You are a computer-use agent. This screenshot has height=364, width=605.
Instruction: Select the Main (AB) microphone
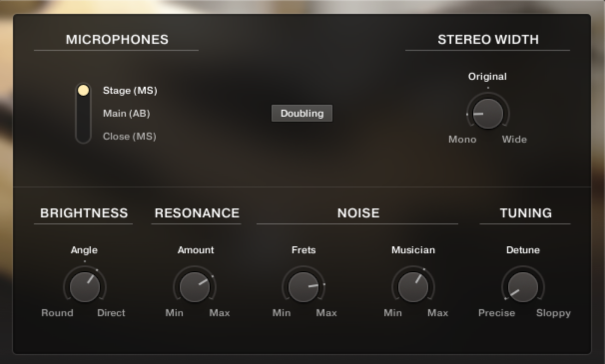126,113
